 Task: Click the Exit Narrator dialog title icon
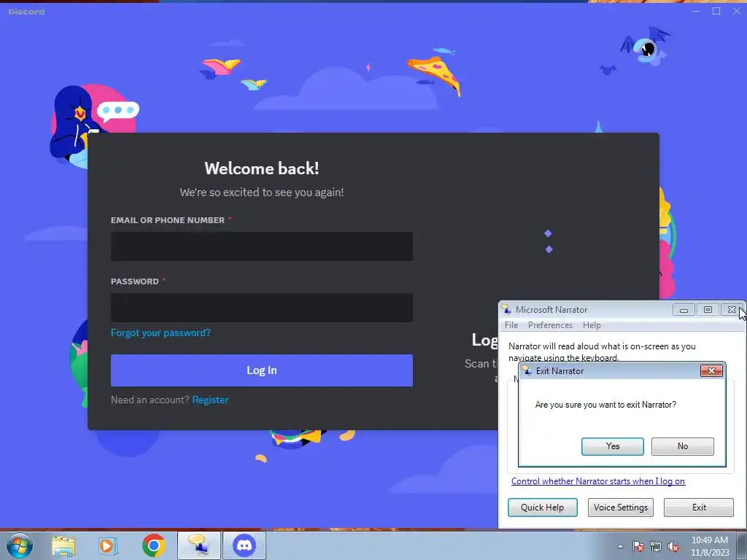pos(527,371)
